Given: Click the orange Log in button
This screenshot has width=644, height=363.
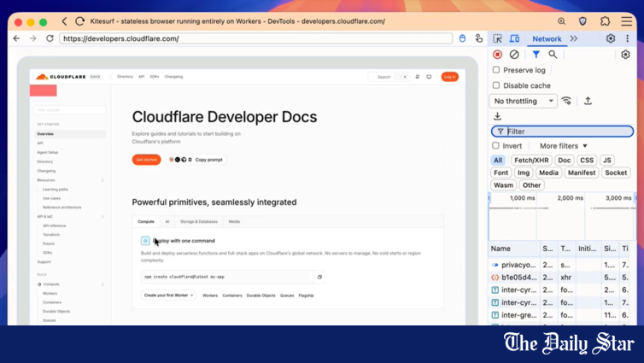Looking at the screenshot, I should [450, 76].
